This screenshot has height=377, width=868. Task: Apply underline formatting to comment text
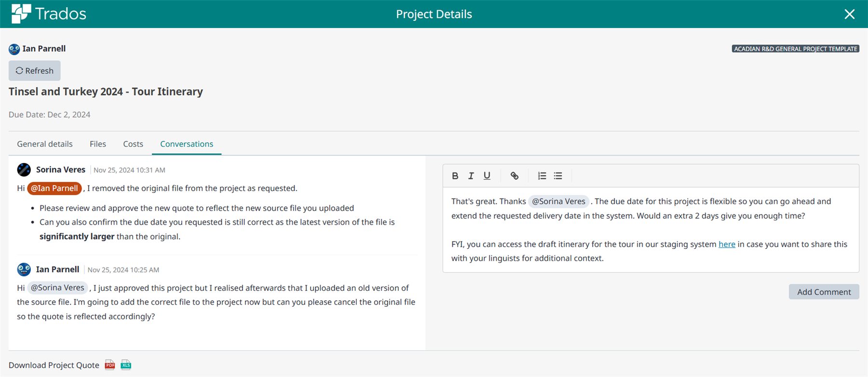(487, 176)
